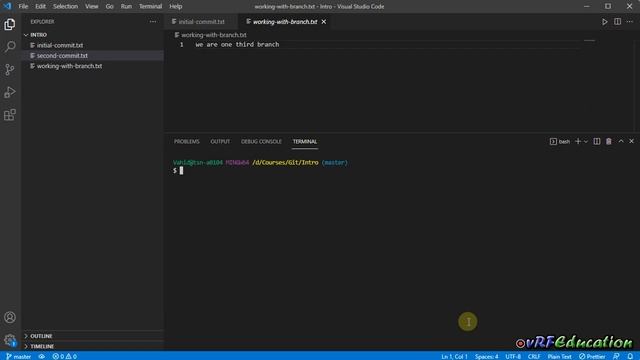The image size is (640, 360).
Task: Click the VS Code logo icon in title bar
Action: point(7,6)
